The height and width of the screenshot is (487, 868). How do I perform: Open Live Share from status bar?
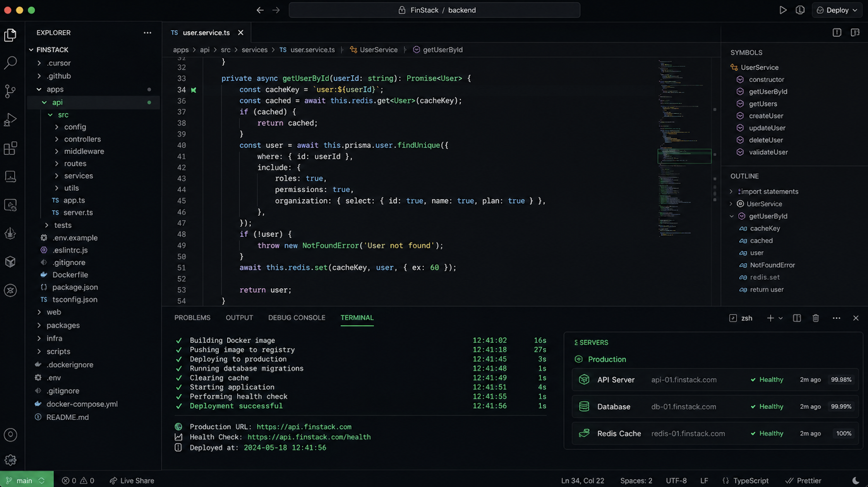tap(132, 480)
